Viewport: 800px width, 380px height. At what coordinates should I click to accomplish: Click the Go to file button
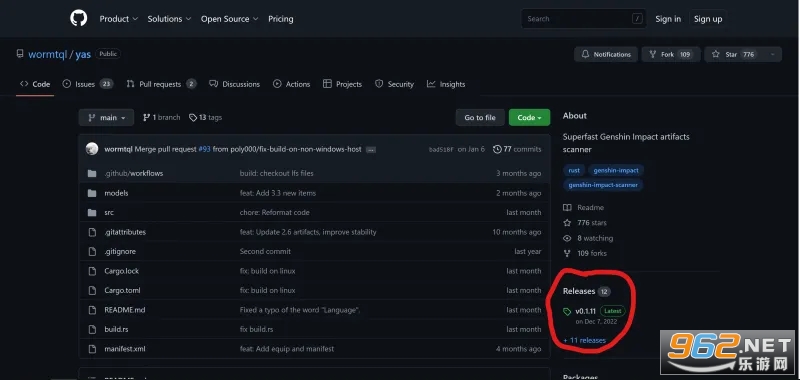480,117
